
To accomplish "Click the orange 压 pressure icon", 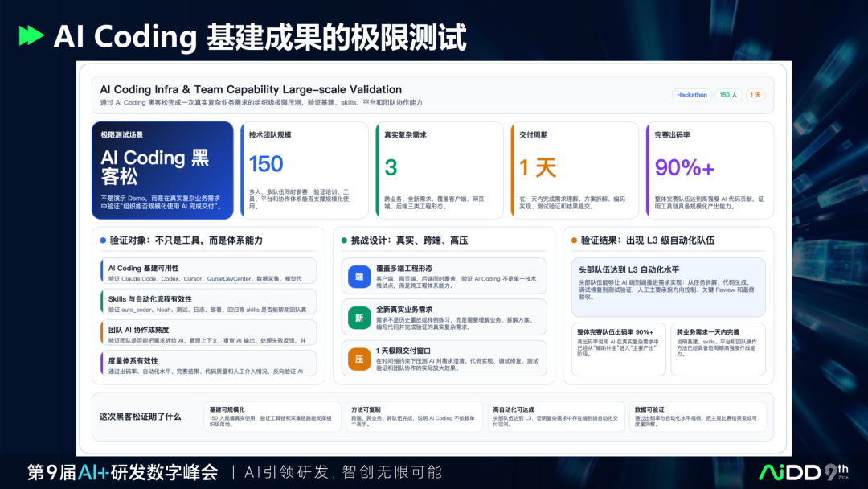I will pos(359,359).
